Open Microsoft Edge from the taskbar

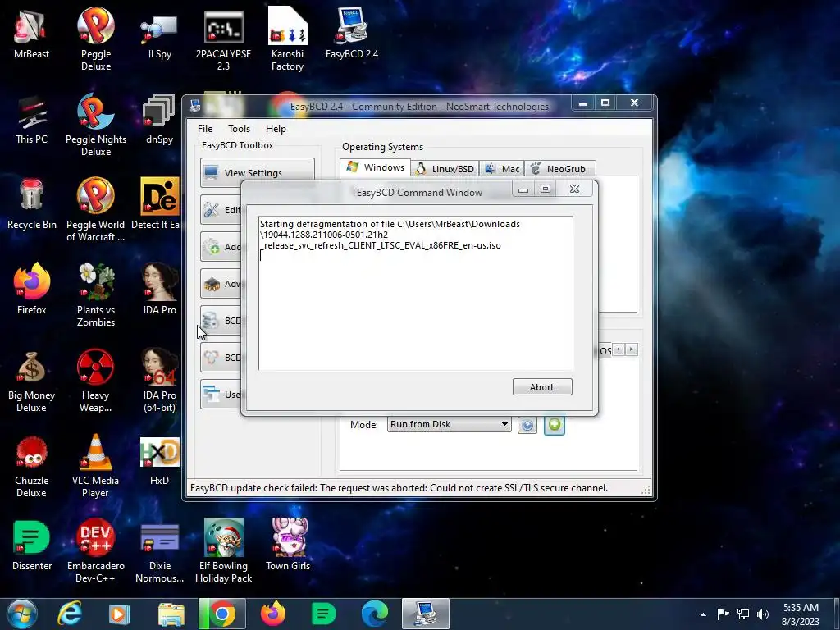374,614
